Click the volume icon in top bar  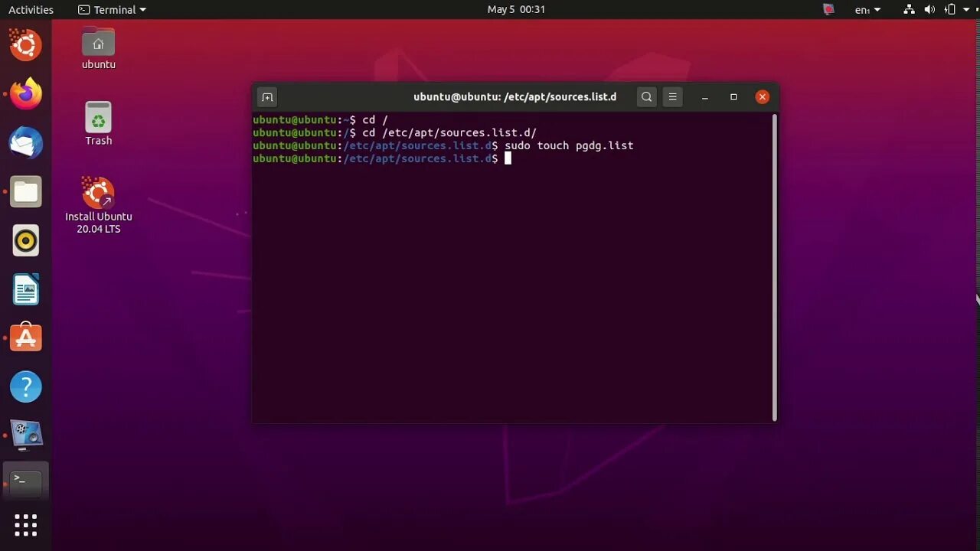click(x=929, y=10)
